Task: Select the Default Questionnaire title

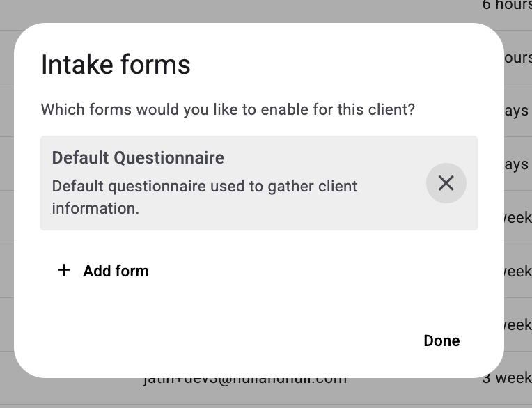Action: (138, 157)
